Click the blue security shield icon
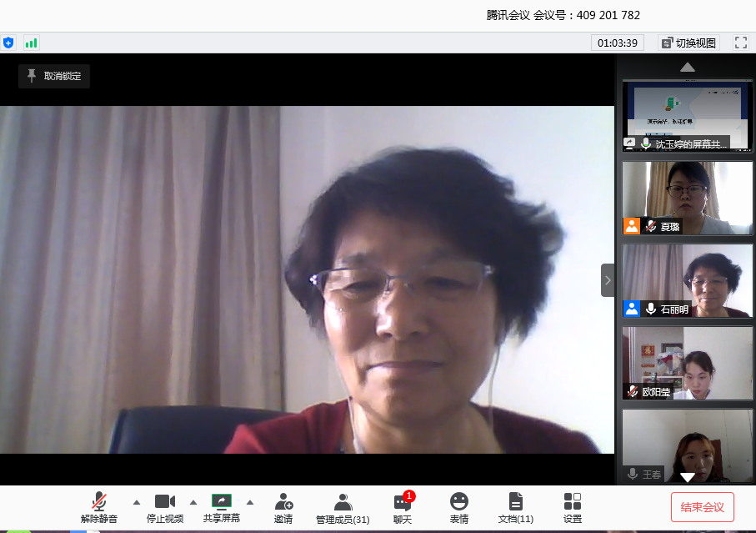Image resolution: width=756 pixels, height=533 pixels. [8, 43]
